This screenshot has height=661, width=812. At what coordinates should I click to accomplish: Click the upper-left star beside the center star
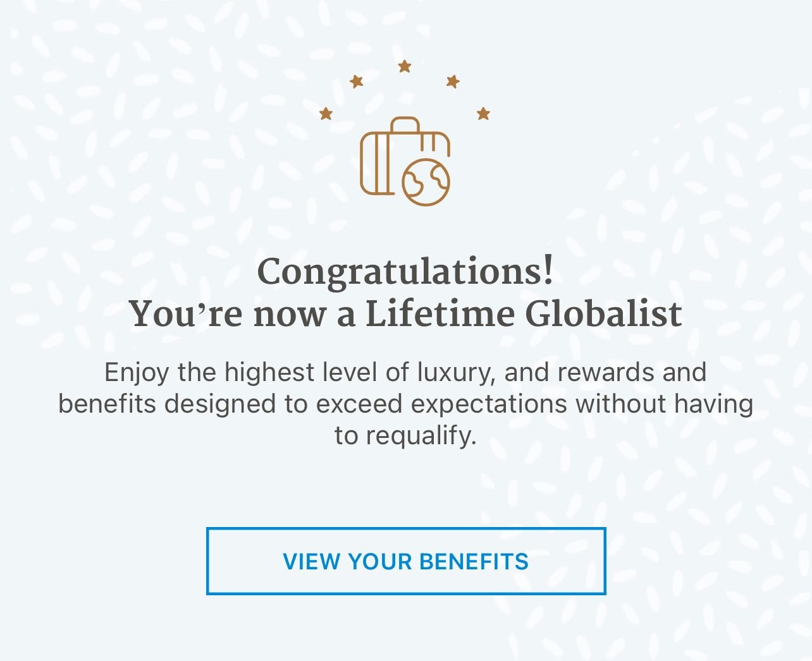[x=357, y=82]
